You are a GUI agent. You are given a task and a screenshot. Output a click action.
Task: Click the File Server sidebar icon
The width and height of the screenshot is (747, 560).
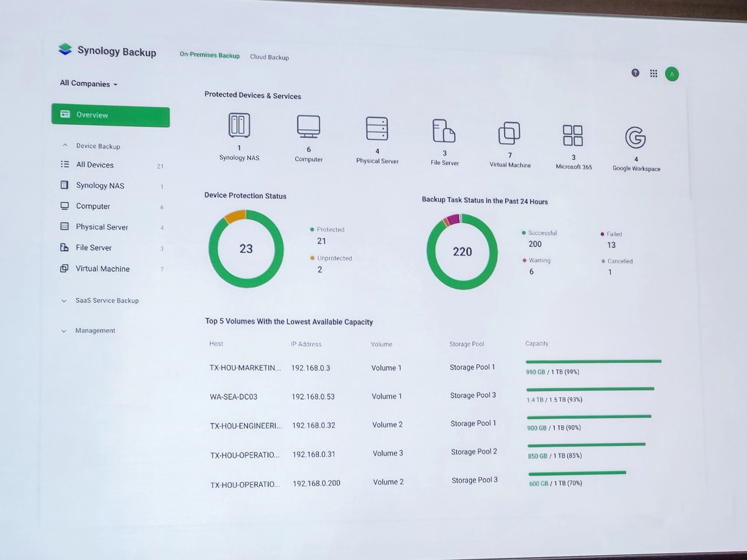coord(64,247)
